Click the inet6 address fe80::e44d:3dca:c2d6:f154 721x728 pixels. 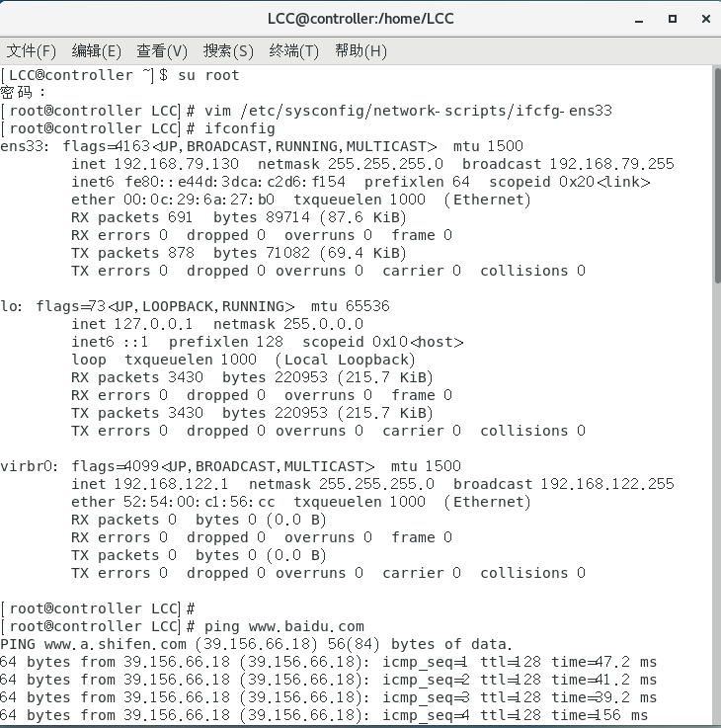tap(235, 182)
